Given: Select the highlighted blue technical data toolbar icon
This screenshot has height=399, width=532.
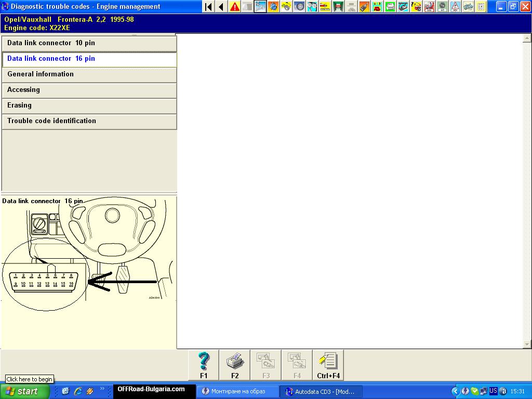Looking at the screenshot, I should coord(260,6).
